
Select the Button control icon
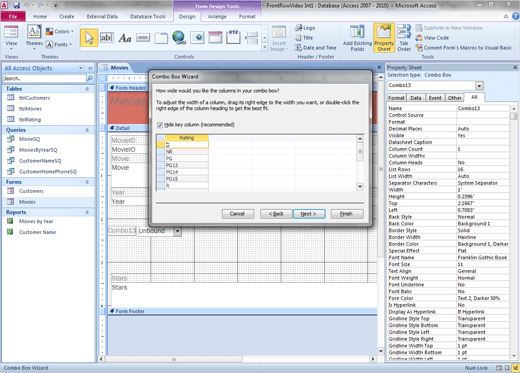143,38
